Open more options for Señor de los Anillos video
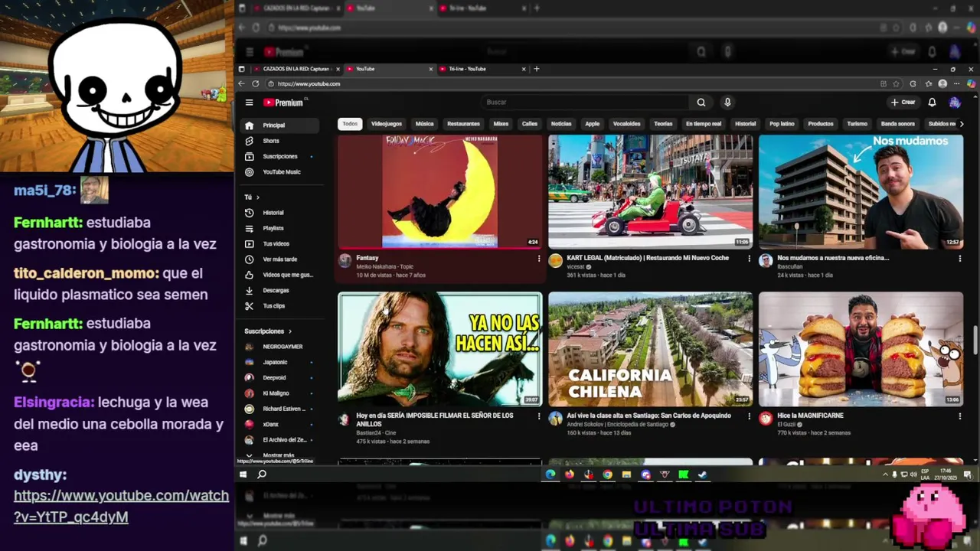 point(539,416)
